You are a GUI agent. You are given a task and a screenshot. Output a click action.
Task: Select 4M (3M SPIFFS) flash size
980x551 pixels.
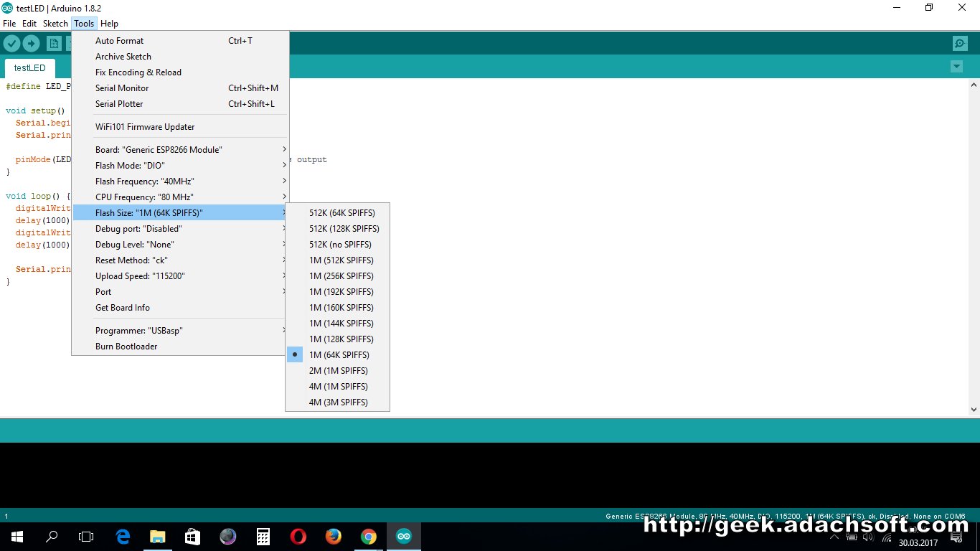pyautogui.click(x=337, y=402)
